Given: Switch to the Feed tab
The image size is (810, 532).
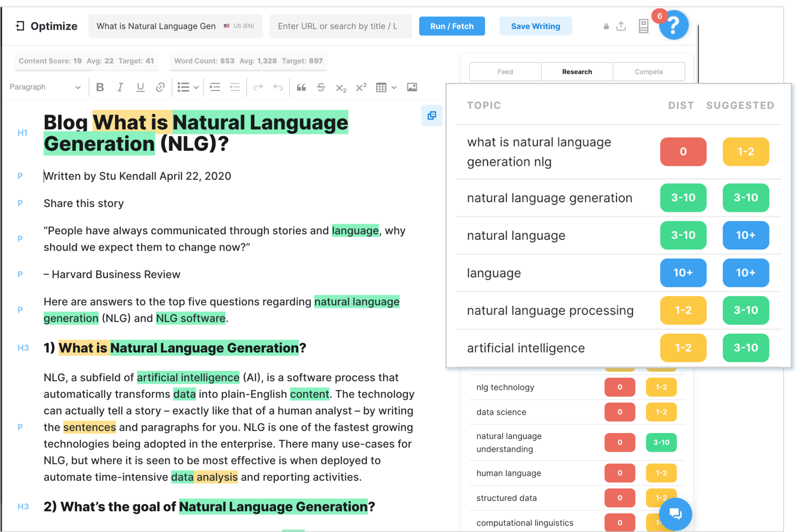Looking at the screenshot, I should [505, 72].
